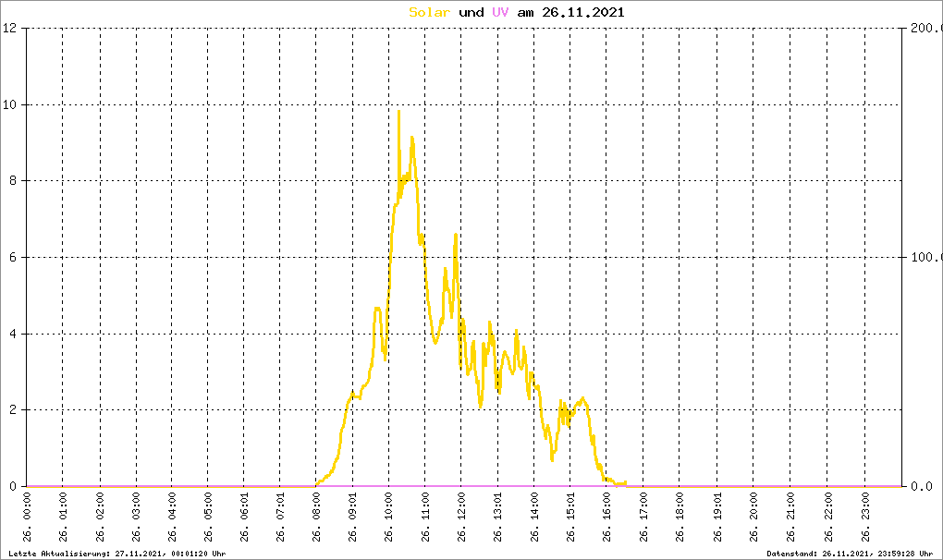Click the time label '26. 23:00'
The width and height of the screenshot is (943, 560).
865,517
